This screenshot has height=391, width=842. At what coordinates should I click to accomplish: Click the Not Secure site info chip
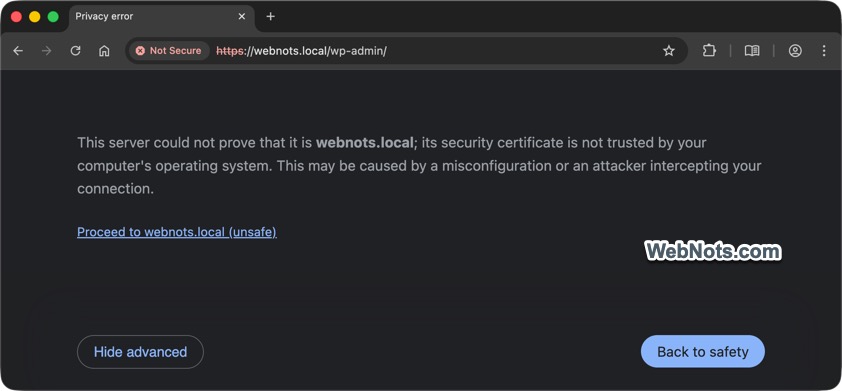click(x=169, y=50)
